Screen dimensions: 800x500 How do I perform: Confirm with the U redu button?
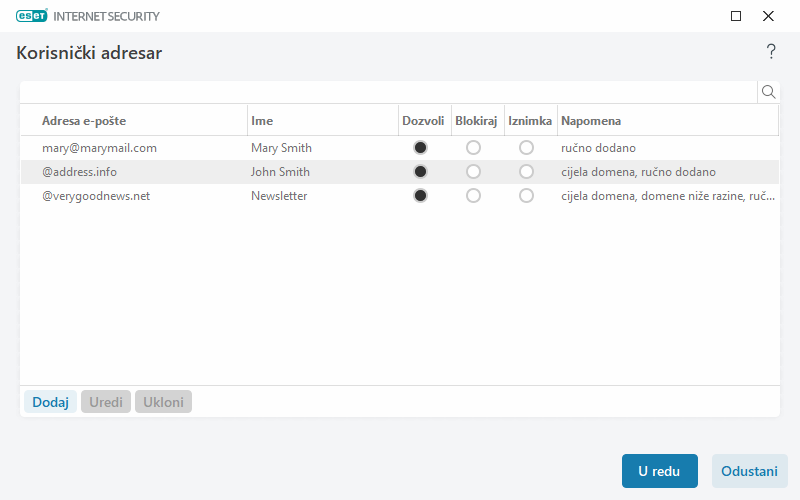[x=659, y=471]
